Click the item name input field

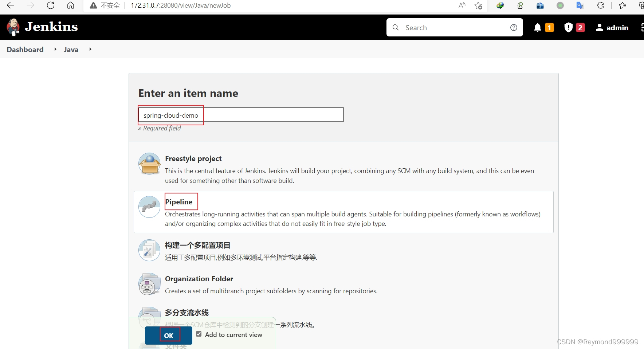(x=241, y=115)
